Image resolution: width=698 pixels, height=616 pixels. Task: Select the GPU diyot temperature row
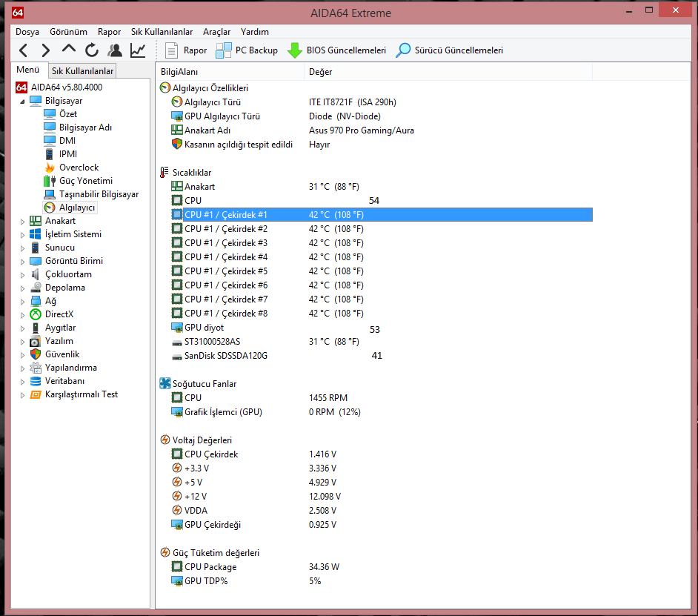click(382, 328)
